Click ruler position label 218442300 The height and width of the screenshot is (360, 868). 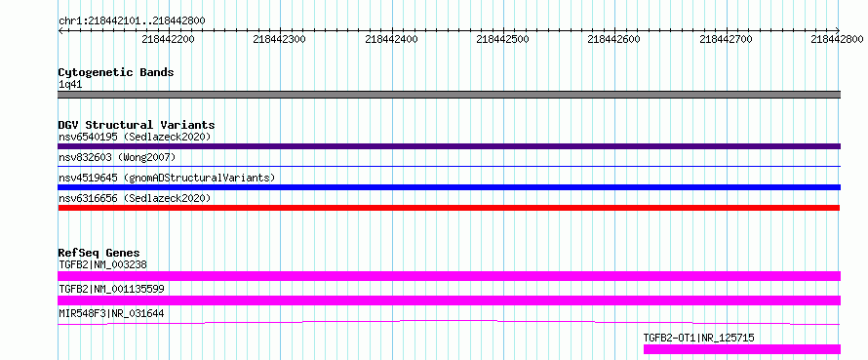[x=280, y=39]
